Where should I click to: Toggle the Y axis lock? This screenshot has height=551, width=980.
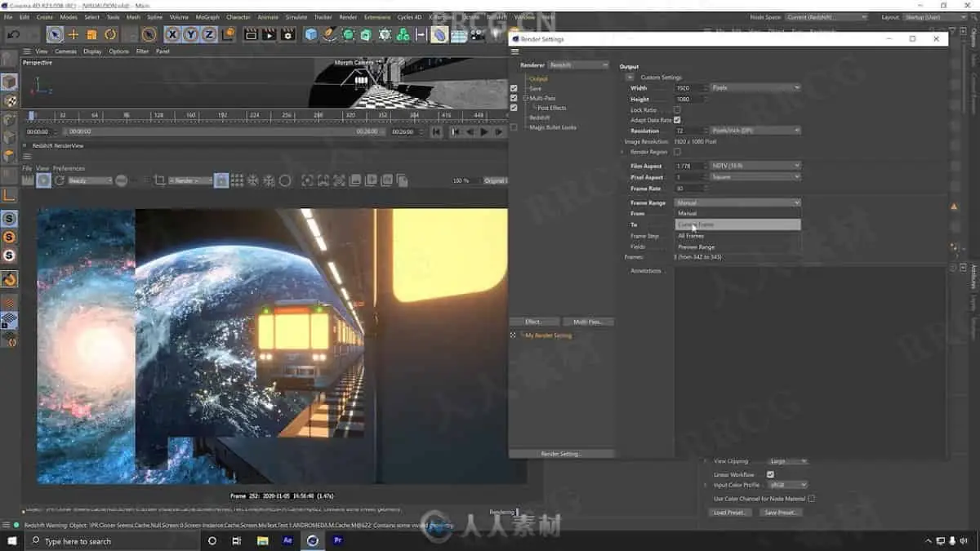tap(190, 34)
